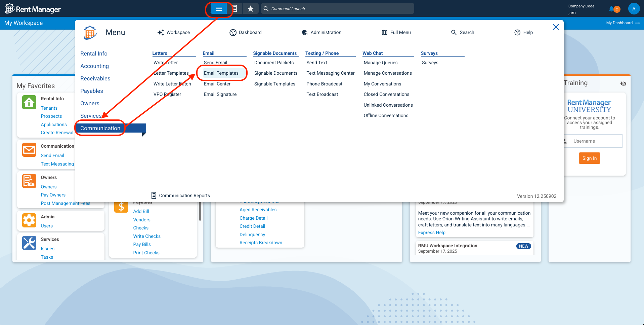Open VPO Register
Viewport: 644px width, 325px height.
pos(167,94)
